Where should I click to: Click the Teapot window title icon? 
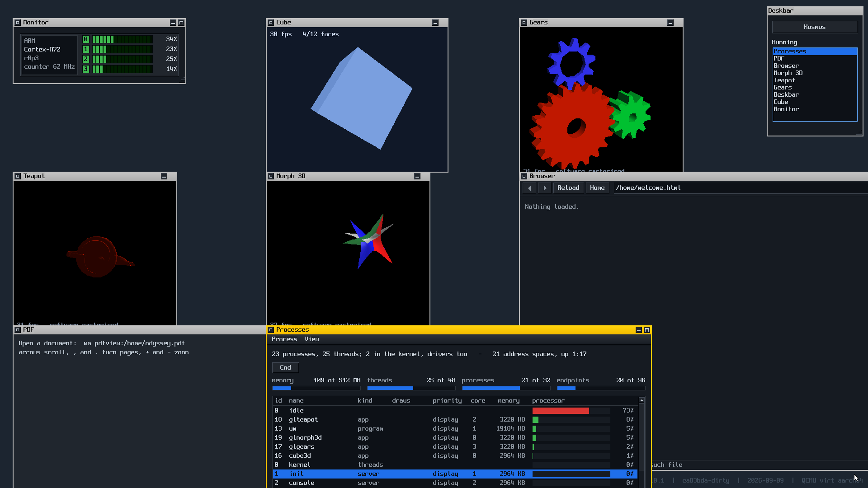(x=18, y=176)
